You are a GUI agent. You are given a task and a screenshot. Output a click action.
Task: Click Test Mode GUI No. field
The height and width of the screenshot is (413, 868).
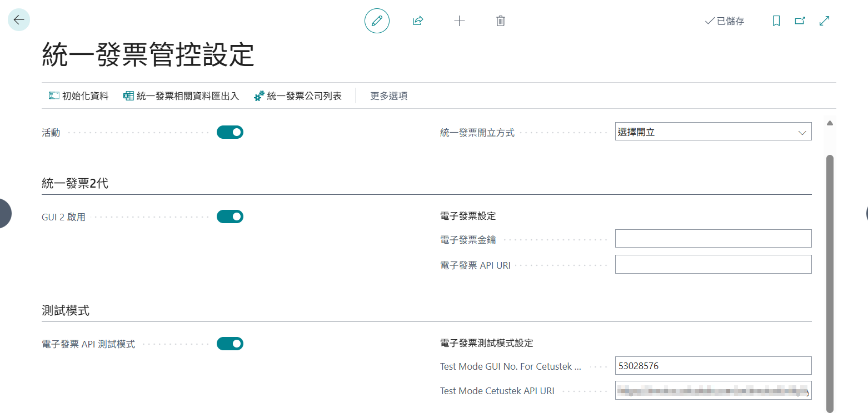[x=713, y=366]
